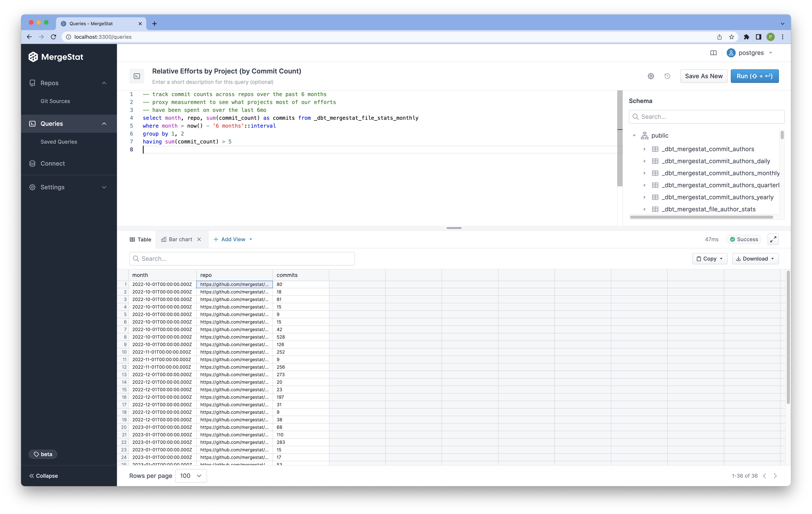Expand results panel to fullscreen

[773, 240]
